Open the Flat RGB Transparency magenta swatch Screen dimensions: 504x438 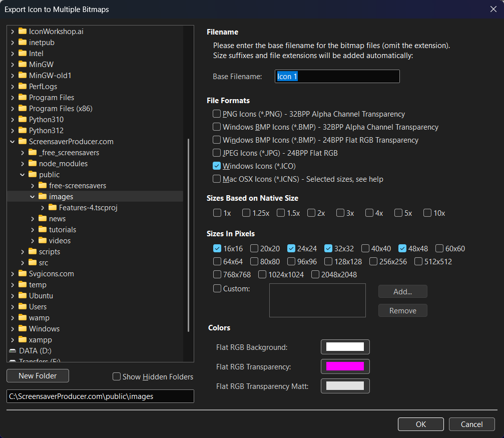pyautogui.click(x=345, y=366)
